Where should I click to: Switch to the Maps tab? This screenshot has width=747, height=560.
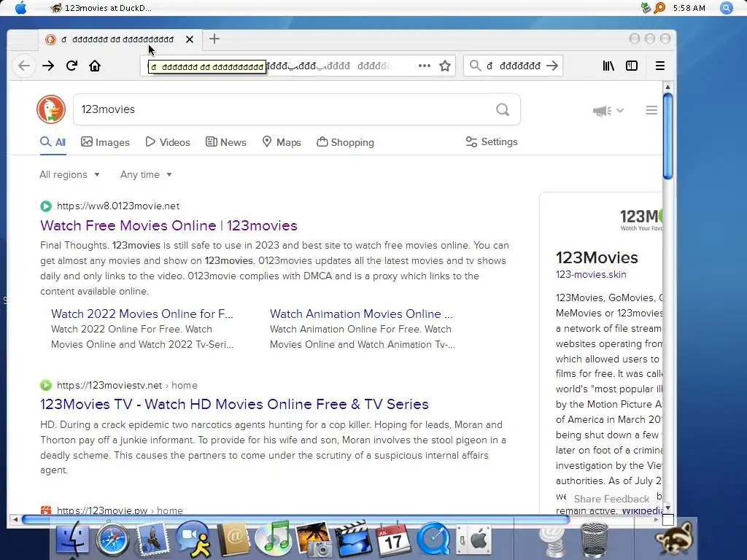[282, 142]
